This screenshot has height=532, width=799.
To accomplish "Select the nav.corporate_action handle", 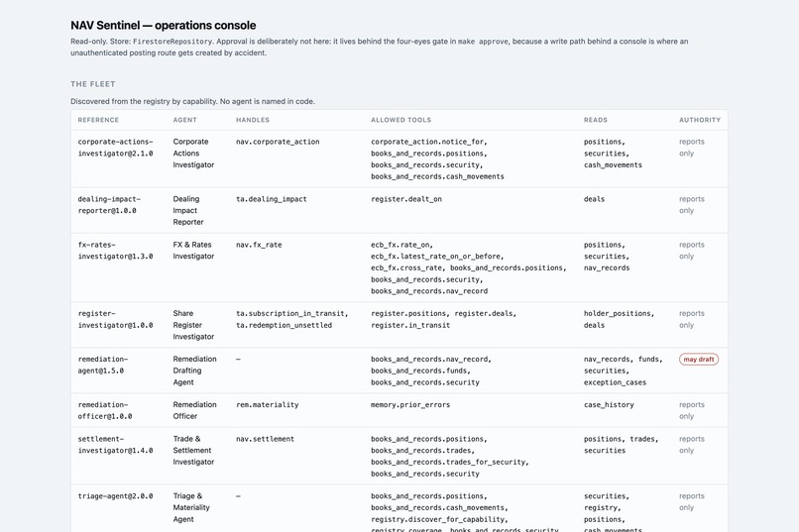I will (x=278, y=142).
